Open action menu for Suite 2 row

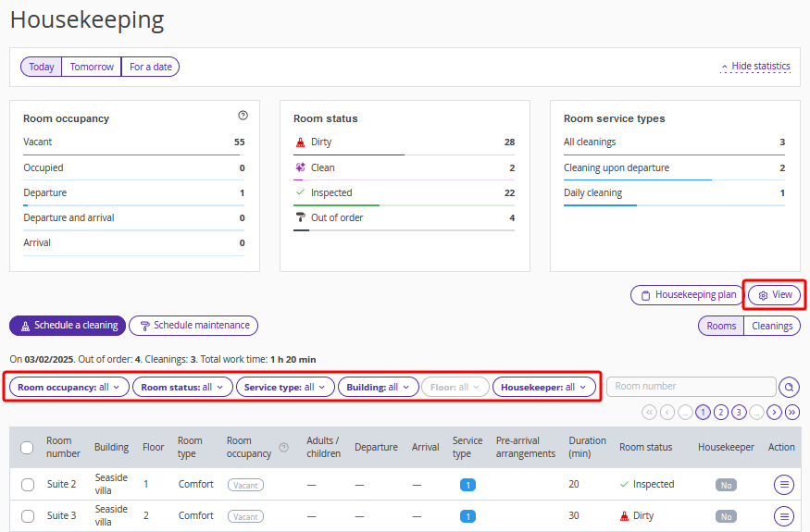[x=784, y=484]
